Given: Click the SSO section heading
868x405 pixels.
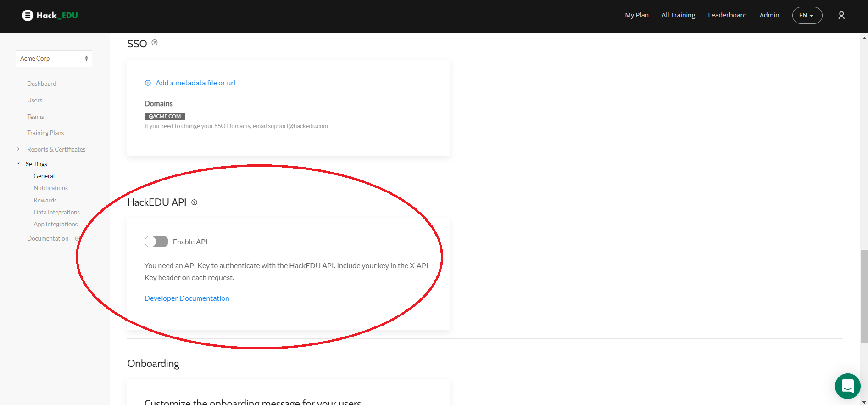Looking at the screenshot, I should pyautogui.click(x=137, y=44).
